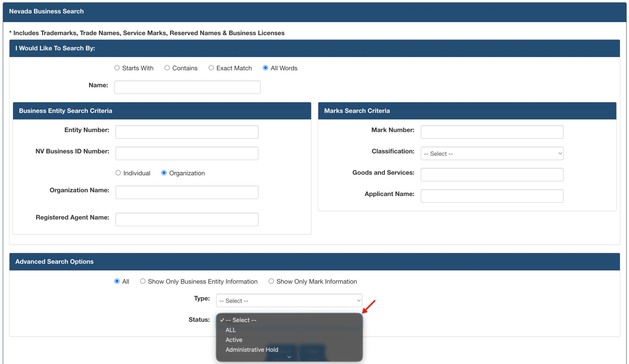Select the All advanced search radio
This screenshot has height=364, width=629.
tap(117, 281)
